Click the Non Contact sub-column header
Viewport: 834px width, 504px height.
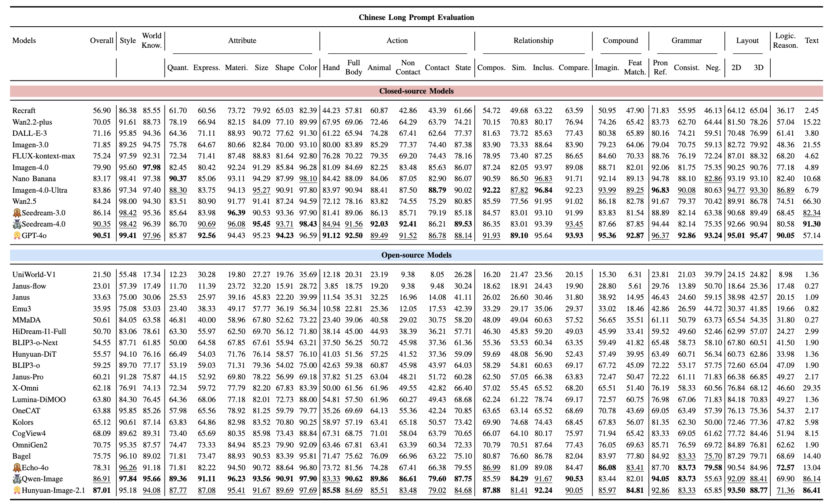[407, 67]
